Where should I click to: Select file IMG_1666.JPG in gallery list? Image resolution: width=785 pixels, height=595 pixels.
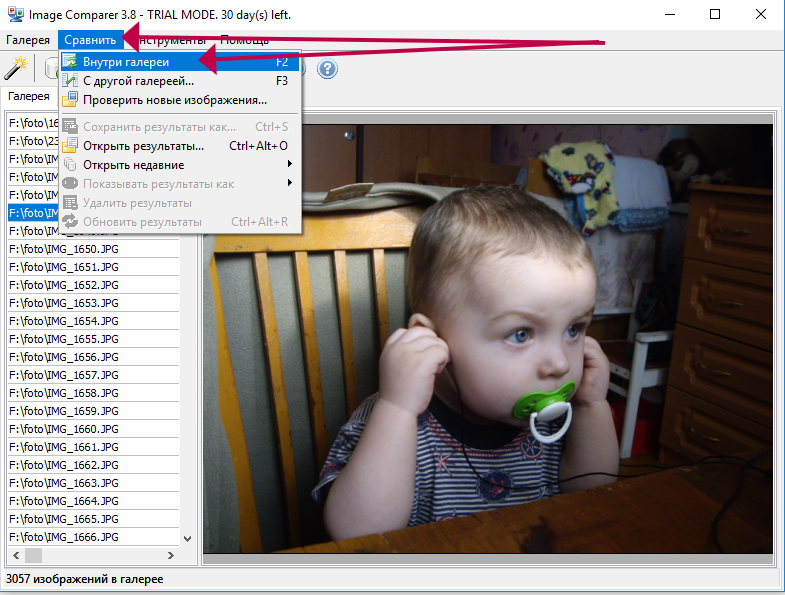point(65,537)
